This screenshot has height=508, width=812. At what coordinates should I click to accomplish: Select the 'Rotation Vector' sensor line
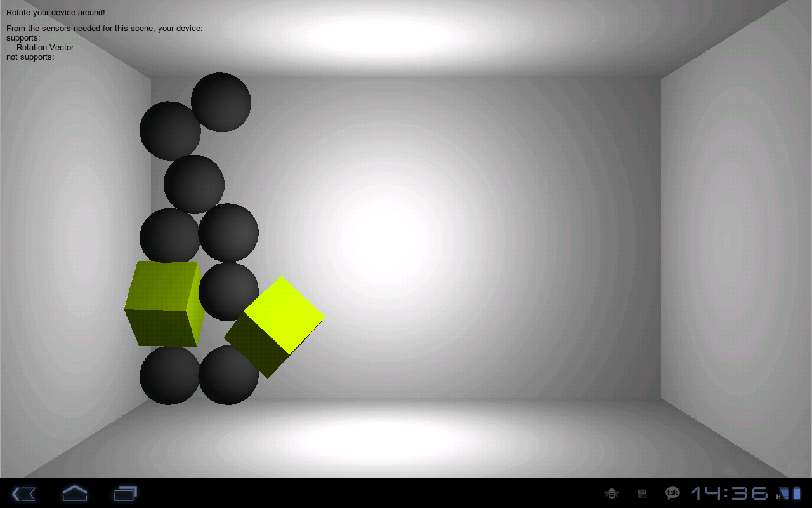[45, 47]
